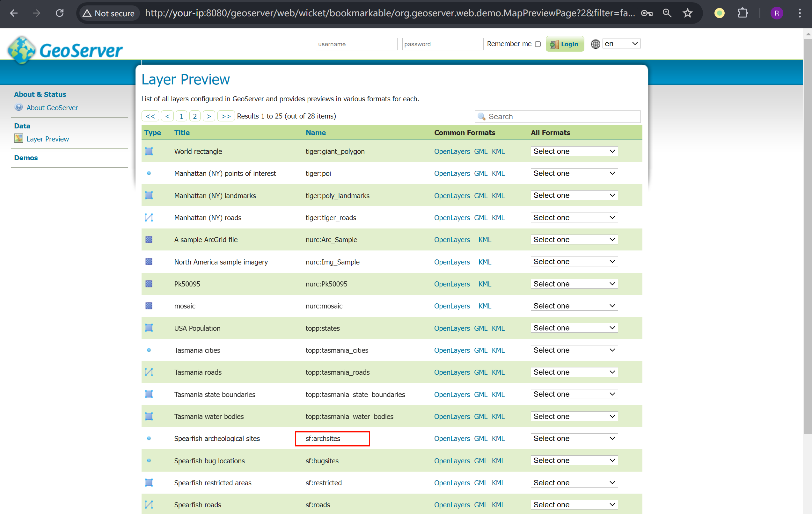812x514 pixels.
Task: Expand the Demos sidebar section
Action: coord(26,158)
